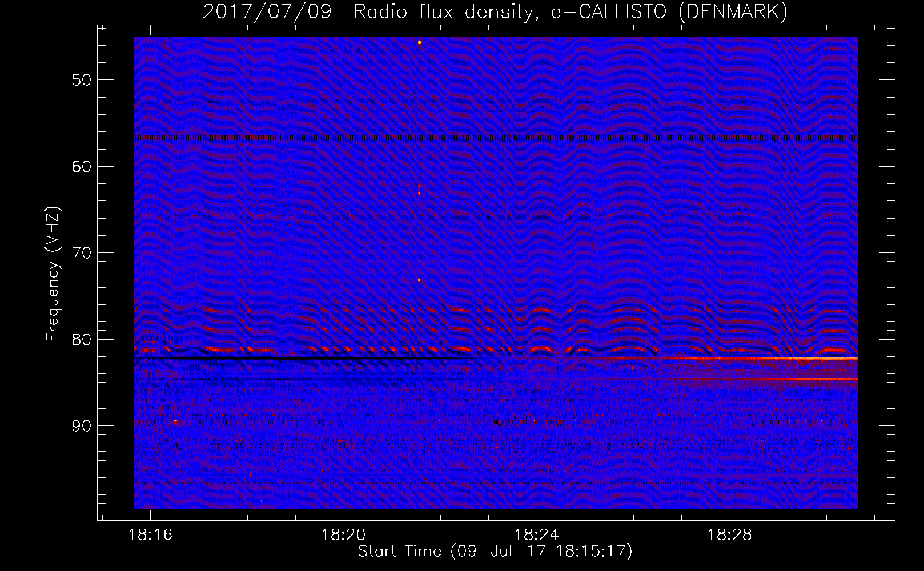Click the '60' frequency tick label
Viewport: 924px width, 571px height.
coord(82,166)
